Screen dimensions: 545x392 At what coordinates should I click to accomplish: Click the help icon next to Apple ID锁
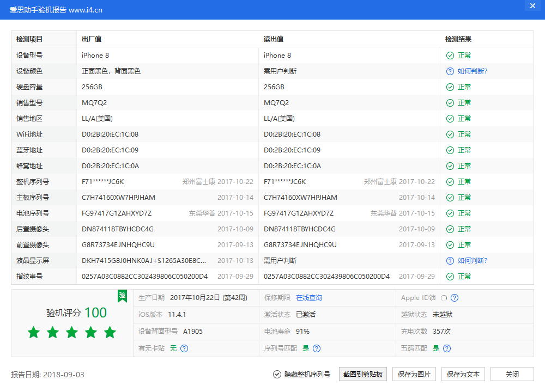pyautogui.click(x=455, y=298)
